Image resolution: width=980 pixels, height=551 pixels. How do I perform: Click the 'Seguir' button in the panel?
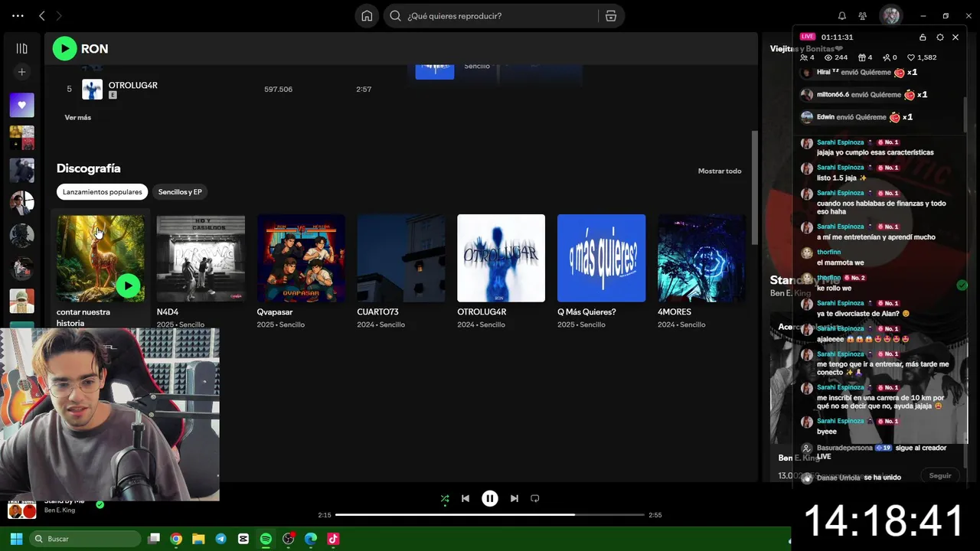pyautogui.click(x=940, y=475)
